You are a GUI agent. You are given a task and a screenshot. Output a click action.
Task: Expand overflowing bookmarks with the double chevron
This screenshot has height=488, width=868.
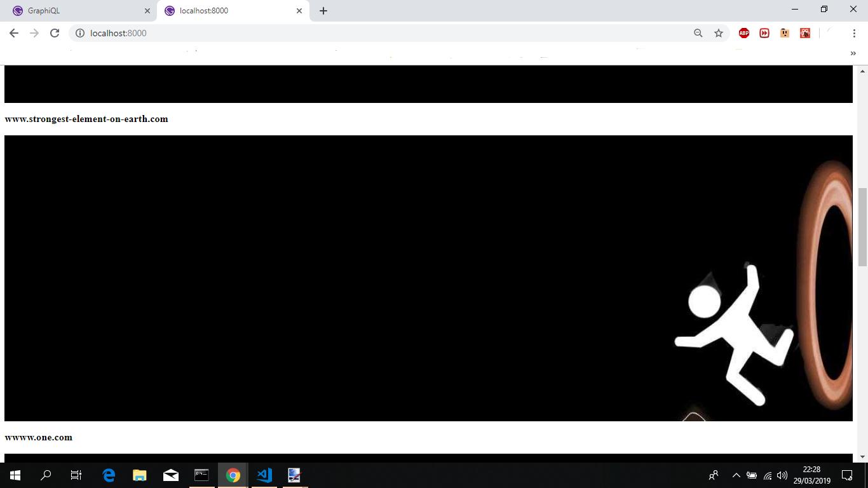pyautogui.click(x=853, y=53)
